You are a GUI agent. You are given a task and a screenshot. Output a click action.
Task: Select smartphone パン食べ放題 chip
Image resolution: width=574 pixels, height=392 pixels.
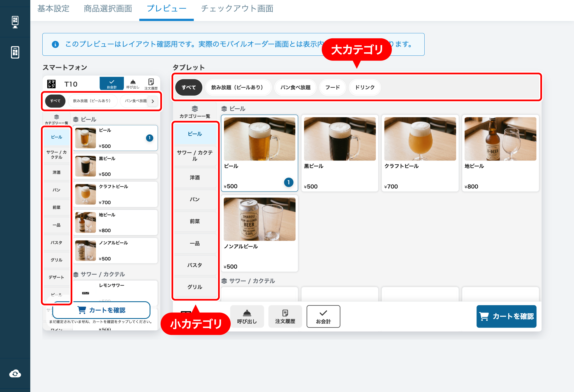(x=136, y=101)
